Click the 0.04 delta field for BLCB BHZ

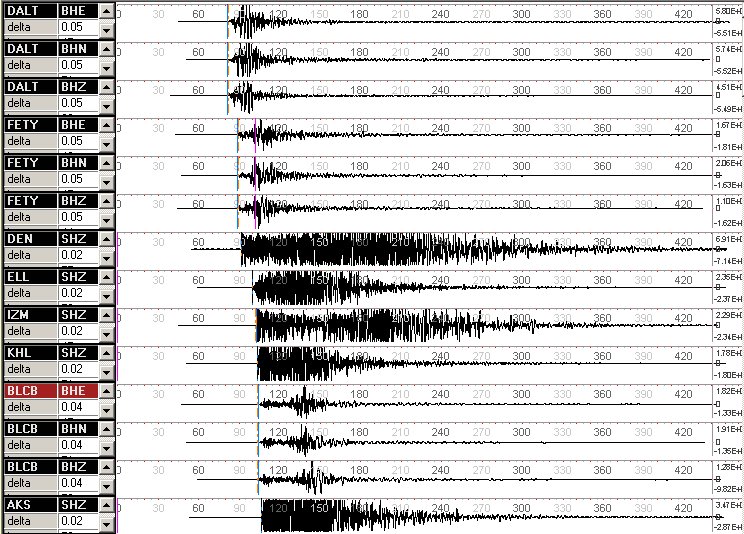(x=78, y=483)
